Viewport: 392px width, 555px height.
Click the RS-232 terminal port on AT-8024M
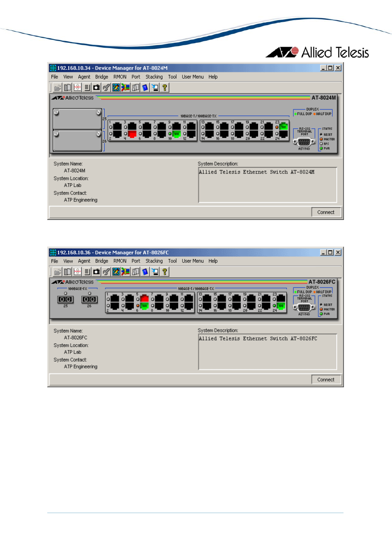[304, 142]
